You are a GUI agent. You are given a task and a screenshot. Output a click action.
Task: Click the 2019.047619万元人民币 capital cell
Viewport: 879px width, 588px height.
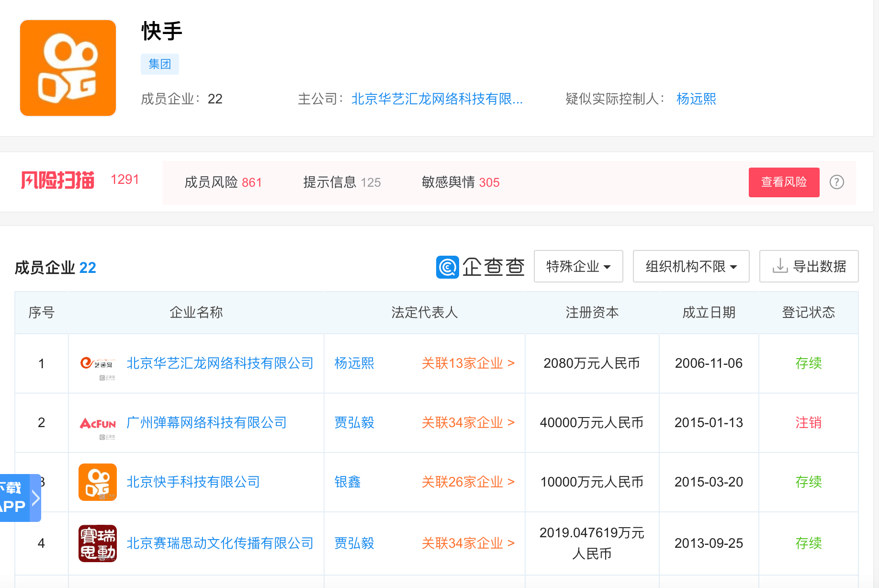coord(592,543)
